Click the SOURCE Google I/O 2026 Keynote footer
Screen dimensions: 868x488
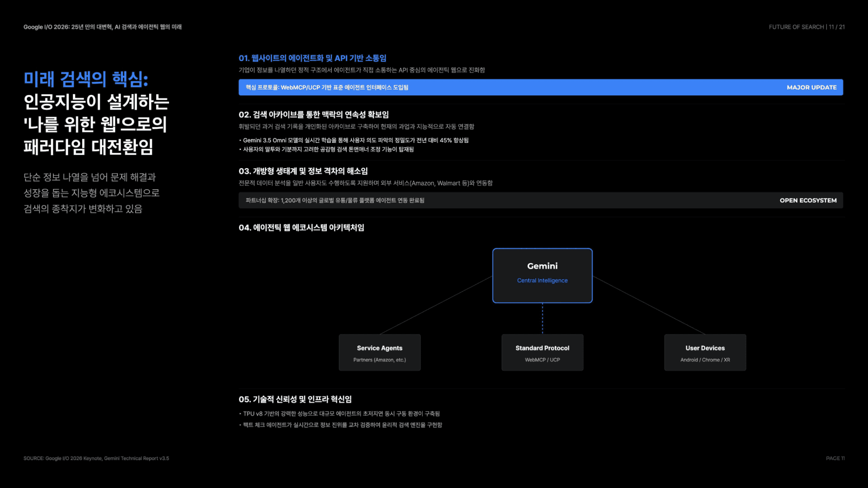96,458
